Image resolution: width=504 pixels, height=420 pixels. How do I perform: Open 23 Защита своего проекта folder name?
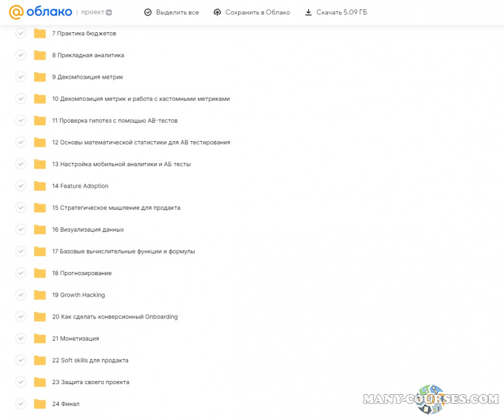point(90,382)
